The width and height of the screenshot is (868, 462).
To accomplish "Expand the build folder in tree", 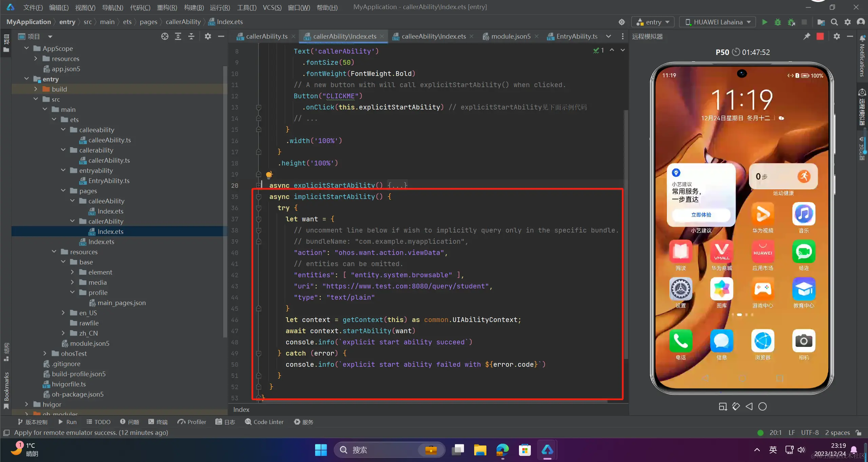I will point(36,89).
